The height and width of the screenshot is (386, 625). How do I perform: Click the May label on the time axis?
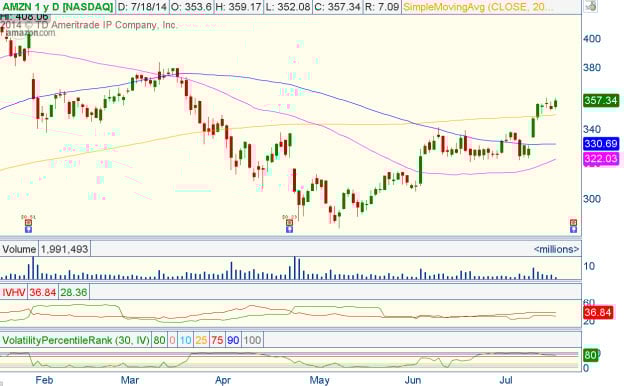[x=320, y=380]
